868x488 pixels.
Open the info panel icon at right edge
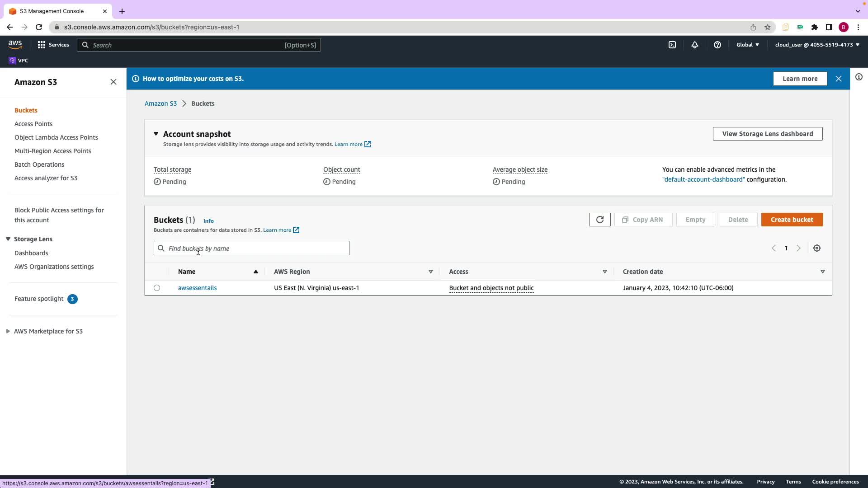[859, 77]
